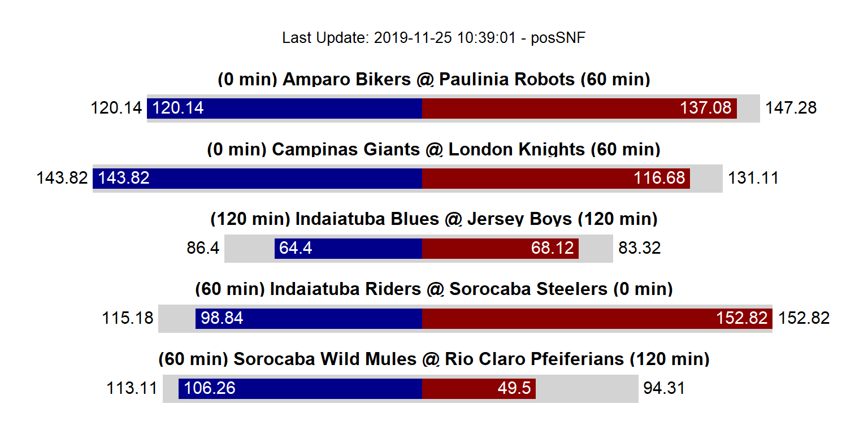This screenshot has height=434, width=868.
Task: Click the blue bar showing 106.26
Action: (300, 388)
